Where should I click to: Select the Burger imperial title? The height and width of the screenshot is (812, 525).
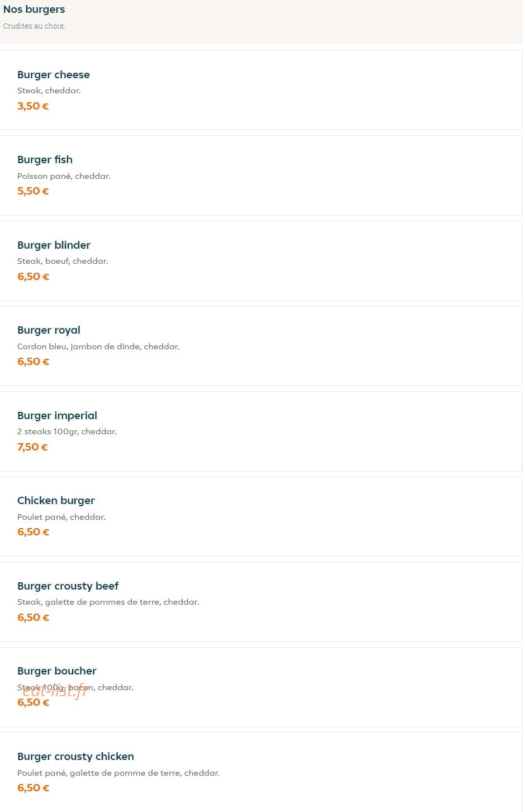[57, 416]
